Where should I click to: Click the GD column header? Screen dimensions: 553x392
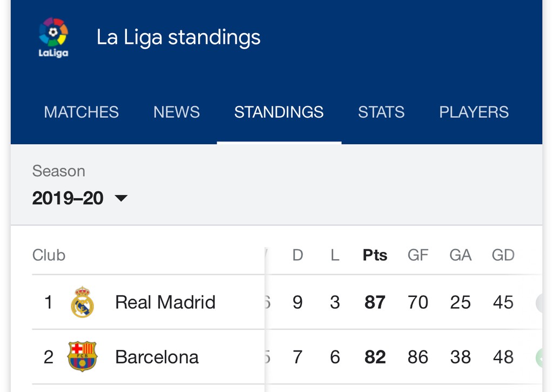tap(503, 255)
